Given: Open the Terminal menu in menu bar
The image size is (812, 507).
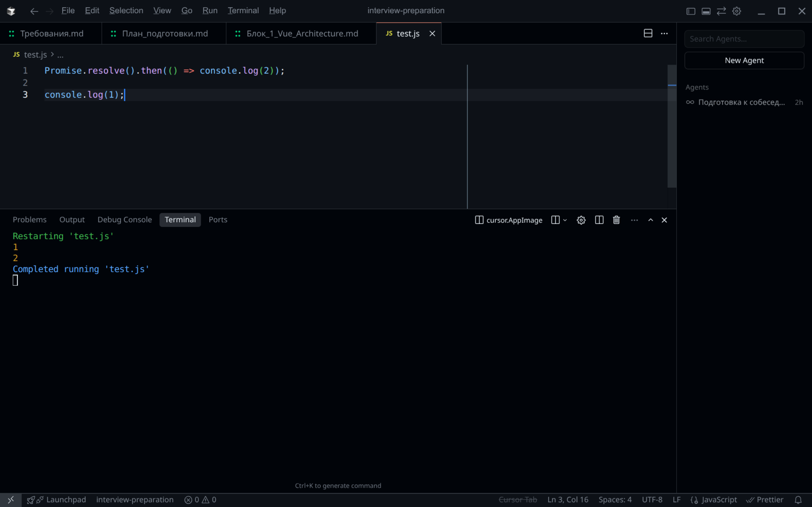Looking at the screenshot, I should (x=243, y=10).
